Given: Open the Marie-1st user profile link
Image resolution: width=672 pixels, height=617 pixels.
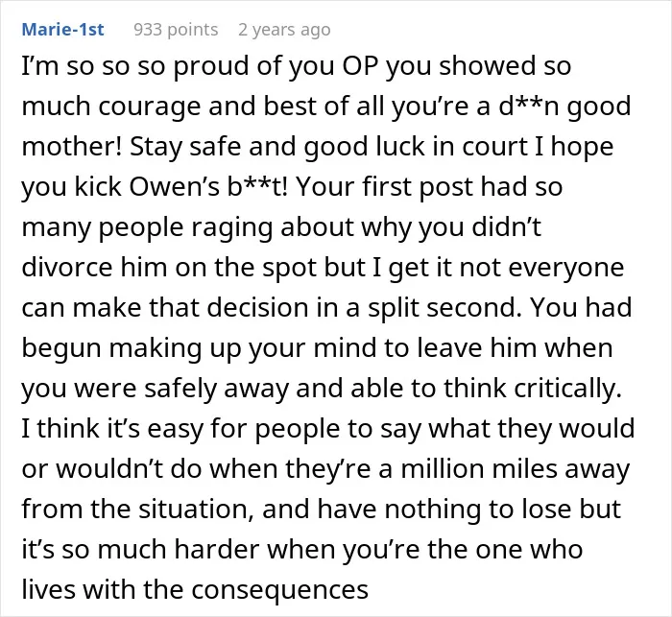Looking at the screenshot, I should click(x=62, y=30).
